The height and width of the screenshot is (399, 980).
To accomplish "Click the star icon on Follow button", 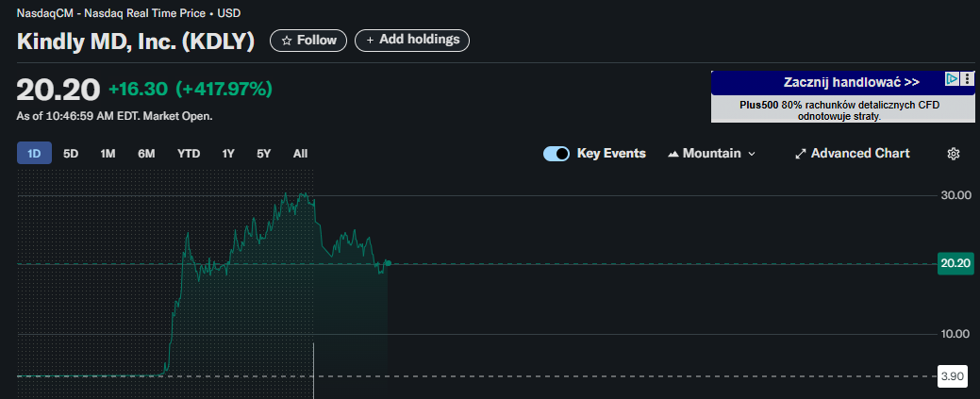I will click(287, 41).
